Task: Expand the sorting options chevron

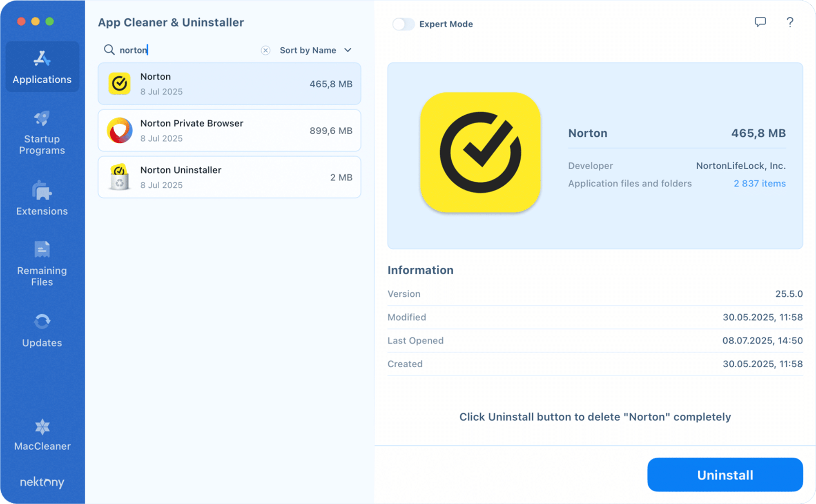Action: [348, 50]
